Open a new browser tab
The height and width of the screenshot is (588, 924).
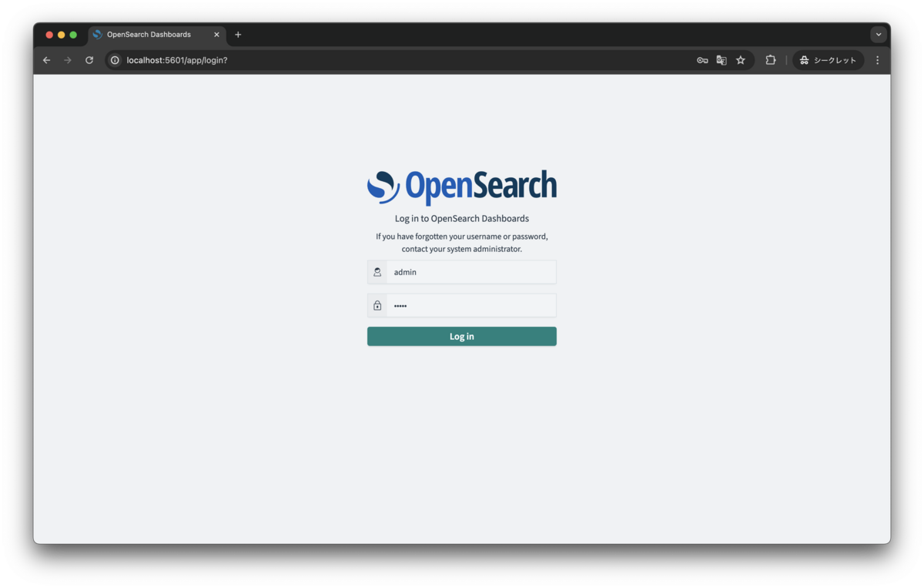click(238, 34)
